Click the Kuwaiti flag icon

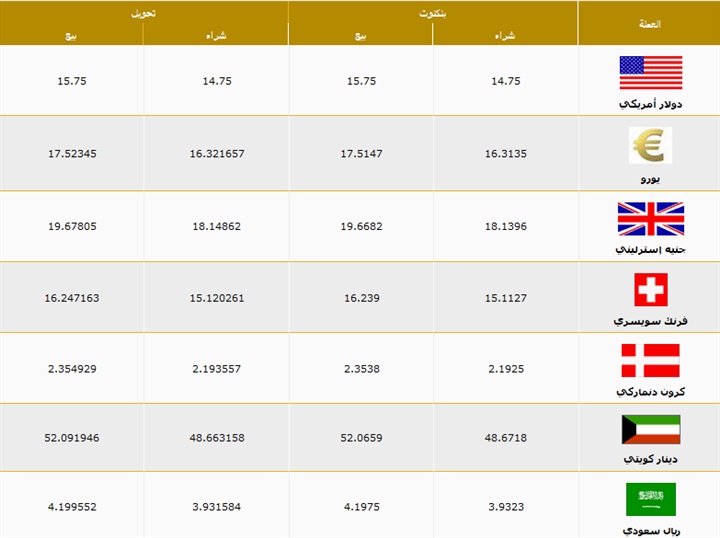tap(650, 430)
